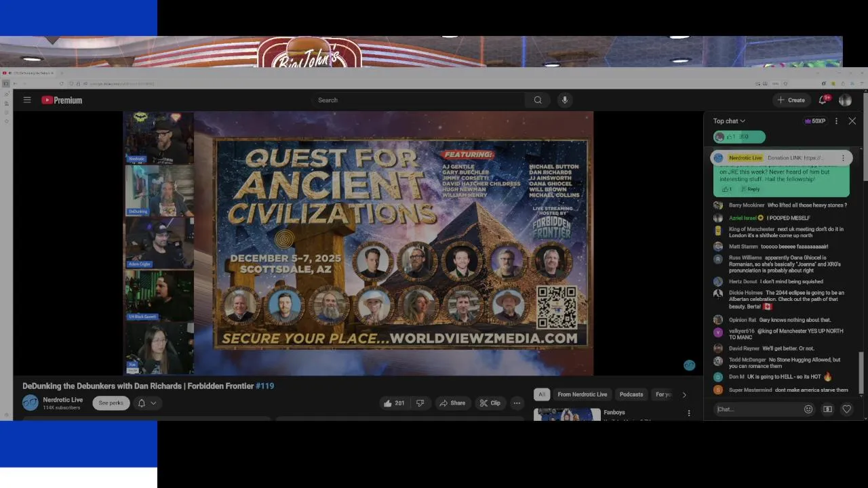Open notification bell preferences dropdown
This screenshot has height=488, width=868.
tap(147, 403)
